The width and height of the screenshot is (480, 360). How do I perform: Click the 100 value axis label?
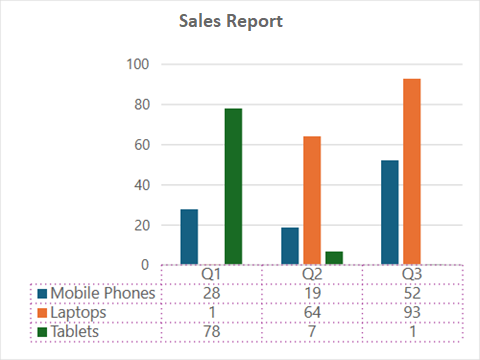click(x=137, y=64)
